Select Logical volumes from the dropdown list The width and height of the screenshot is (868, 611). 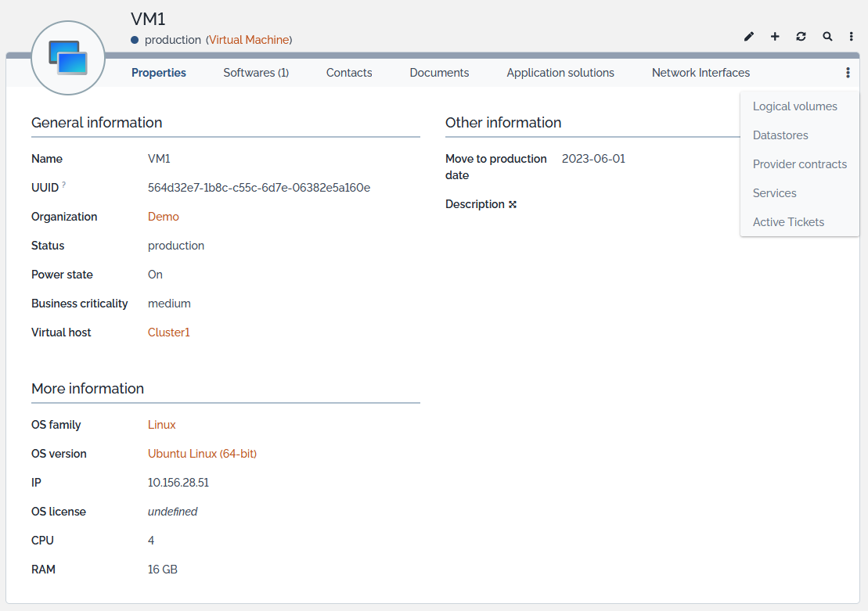(794, 106)
